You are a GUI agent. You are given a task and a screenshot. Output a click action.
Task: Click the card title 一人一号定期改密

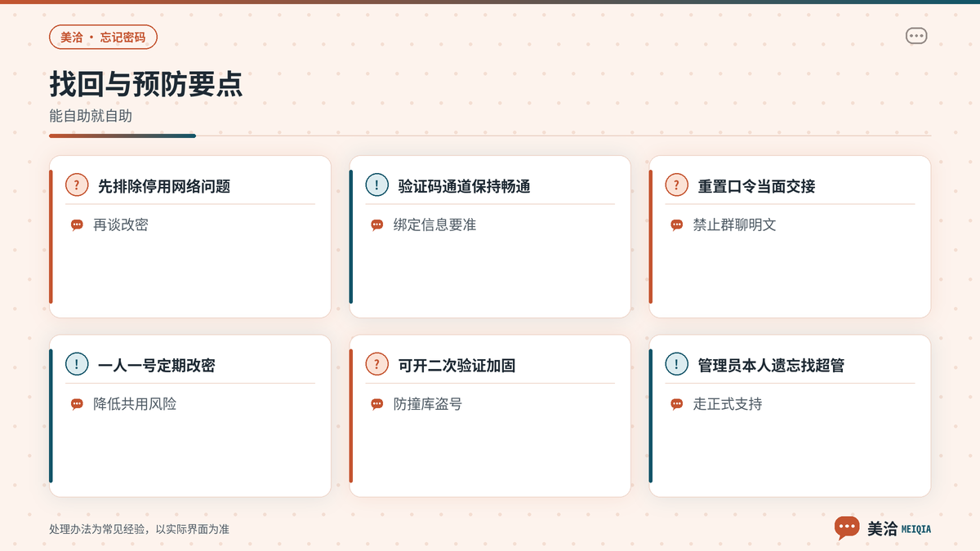click(157, 366)
